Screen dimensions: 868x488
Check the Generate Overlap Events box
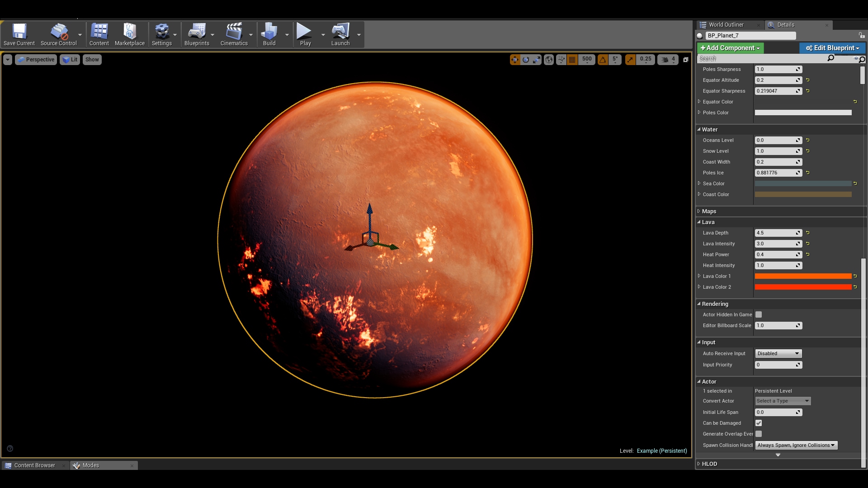pyautogui.click(x=759, y=434)
